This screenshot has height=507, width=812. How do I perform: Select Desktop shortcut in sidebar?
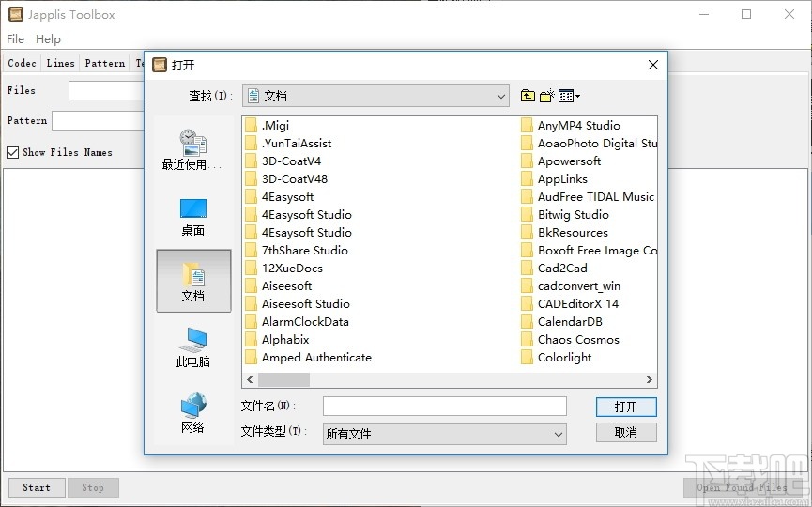pos(192,218)
